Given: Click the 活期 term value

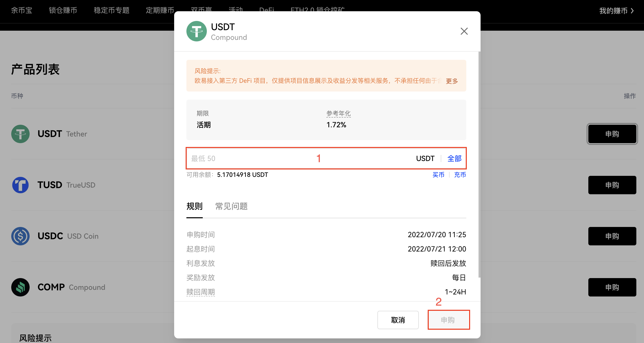Looking at the screenshot, I should click(204, 125).
